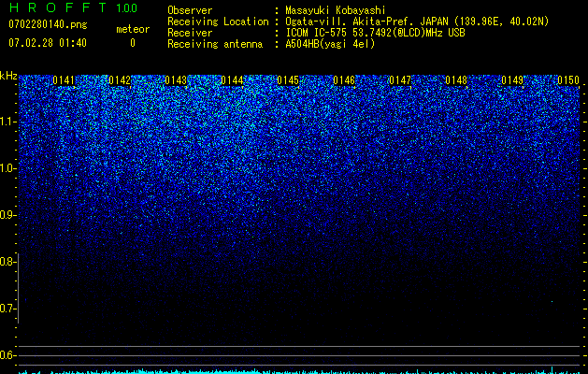Click the HROFFT 1.0.0 title text

point(73,7)
